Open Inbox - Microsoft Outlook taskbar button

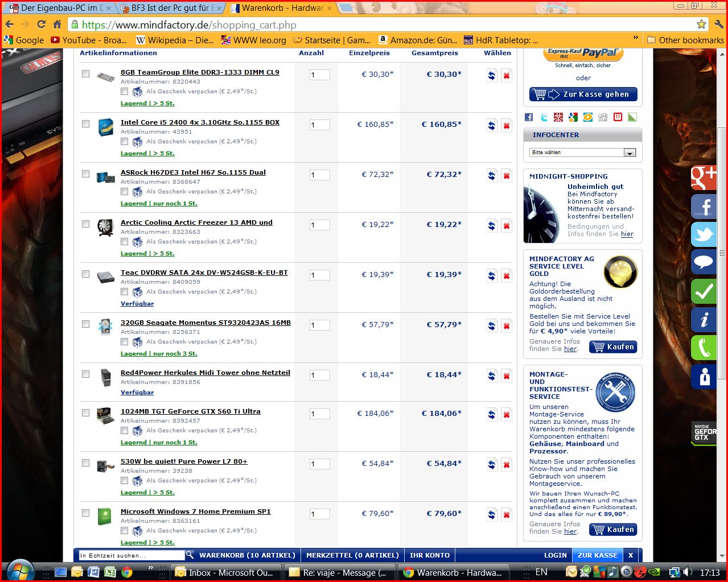click(227, 572)
